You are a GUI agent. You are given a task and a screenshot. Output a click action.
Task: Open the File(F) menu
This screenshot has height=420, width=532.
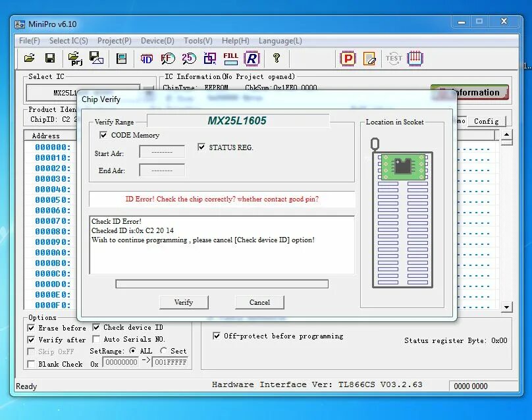click(29, 41)
